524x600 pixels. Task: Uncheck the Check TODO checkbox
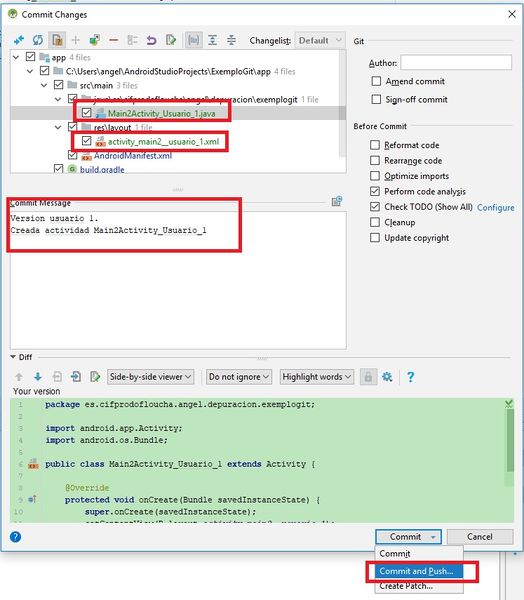point(375,207)
